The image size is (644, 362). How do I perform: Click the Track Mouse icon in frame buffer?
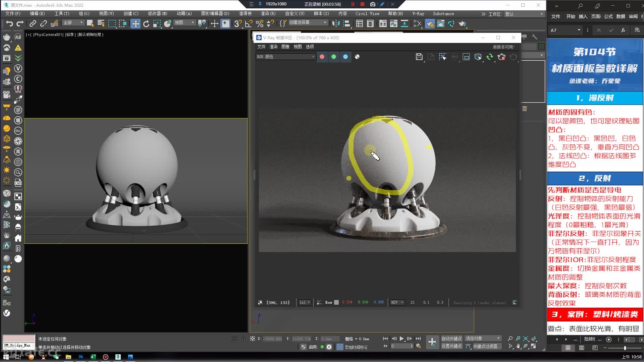442,57
